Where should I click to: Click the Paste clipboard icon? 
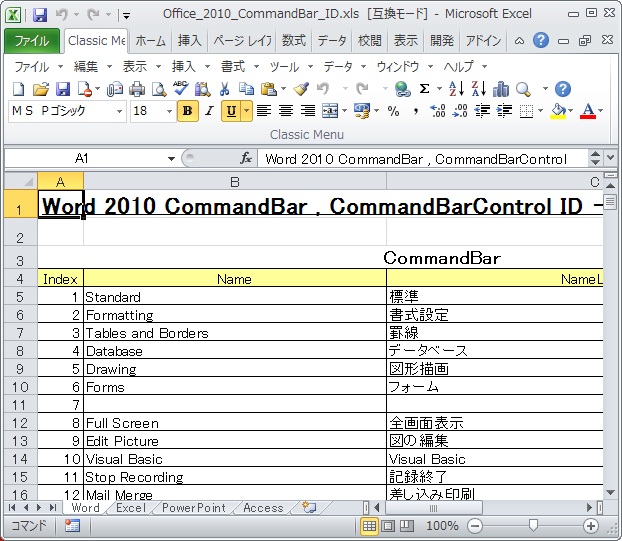coord(269,89)
